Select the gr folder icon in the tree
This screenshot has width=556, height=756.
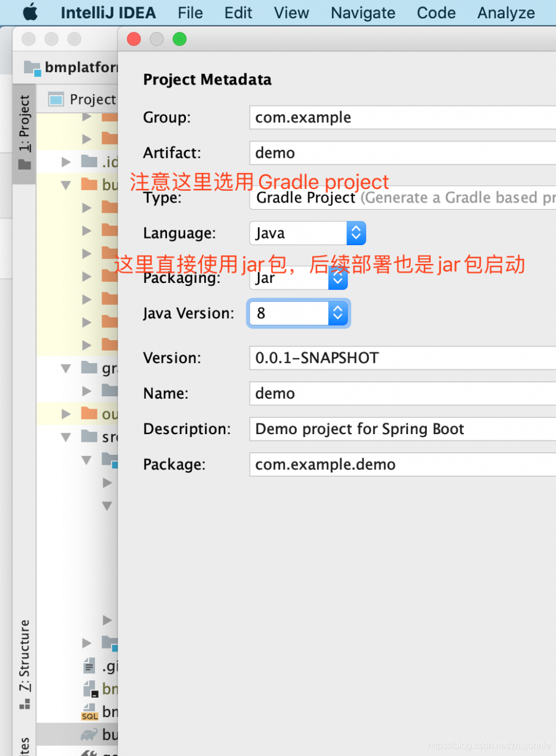pos(89,367)
